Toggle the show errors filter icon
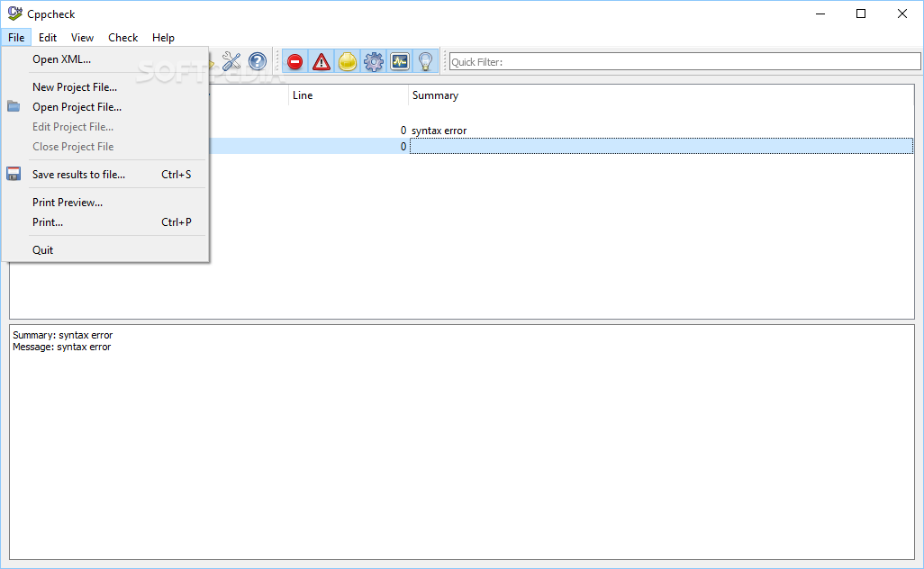 295,61
